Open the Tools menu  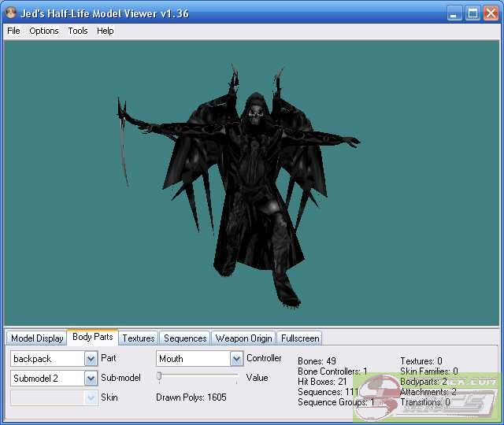point(78,31)
